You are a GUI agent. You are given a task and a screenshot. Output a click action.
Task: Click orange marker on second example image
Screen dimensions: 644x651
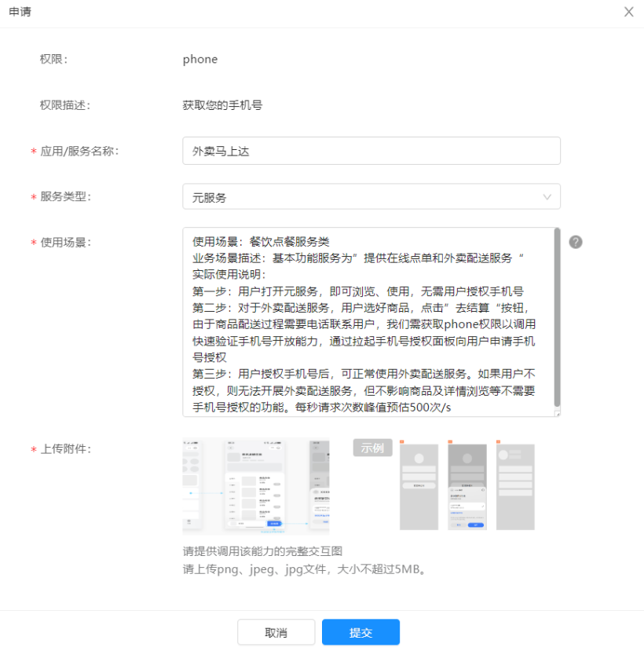[x=451, y=442]
